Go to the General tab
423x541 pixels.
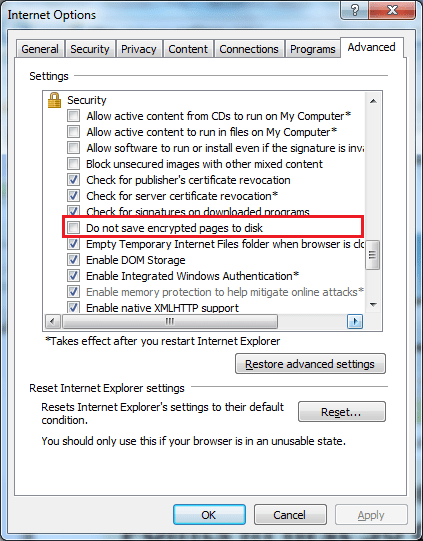pos(40,49)
